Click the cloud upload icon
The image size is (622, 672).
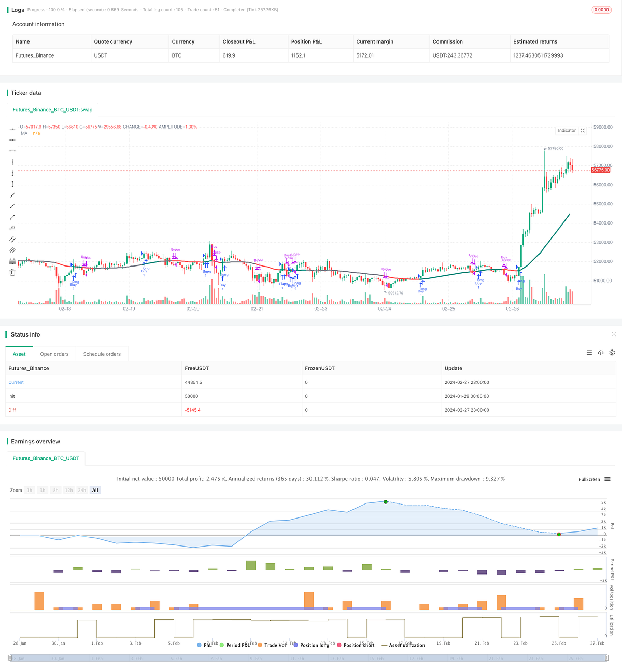tap(601, 353)
